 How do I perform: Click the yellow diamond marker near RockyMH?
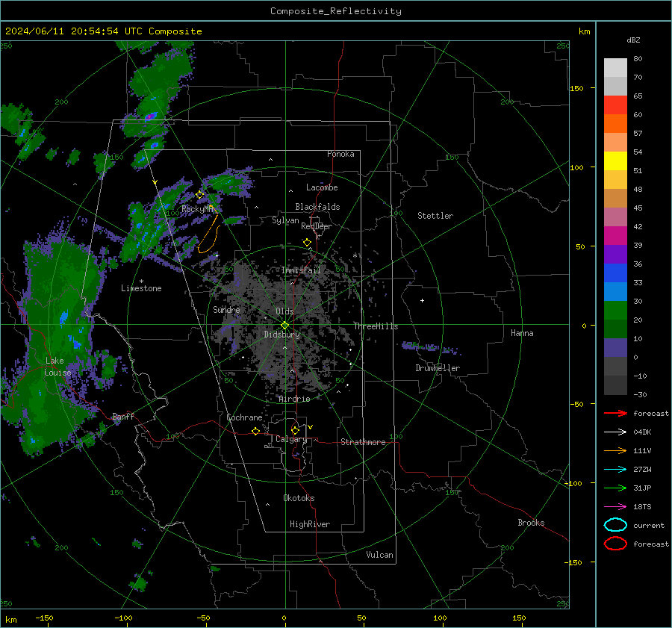(199, 195)
